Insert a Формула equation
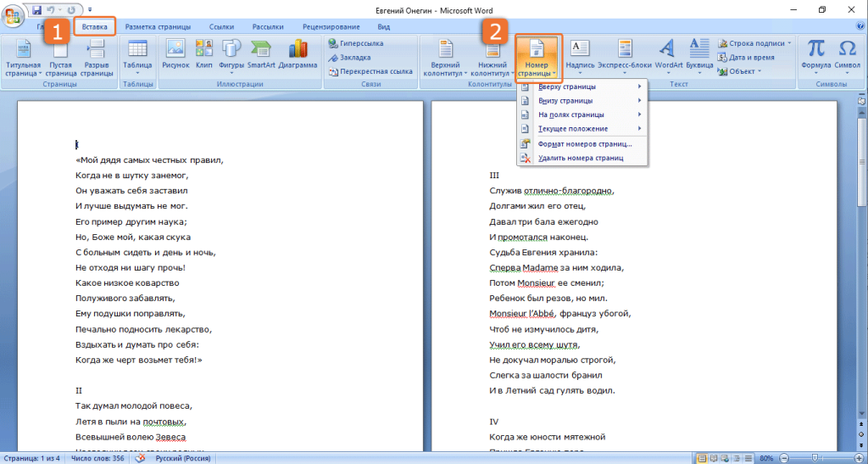The image size is (868, 464). pos(815,57)
